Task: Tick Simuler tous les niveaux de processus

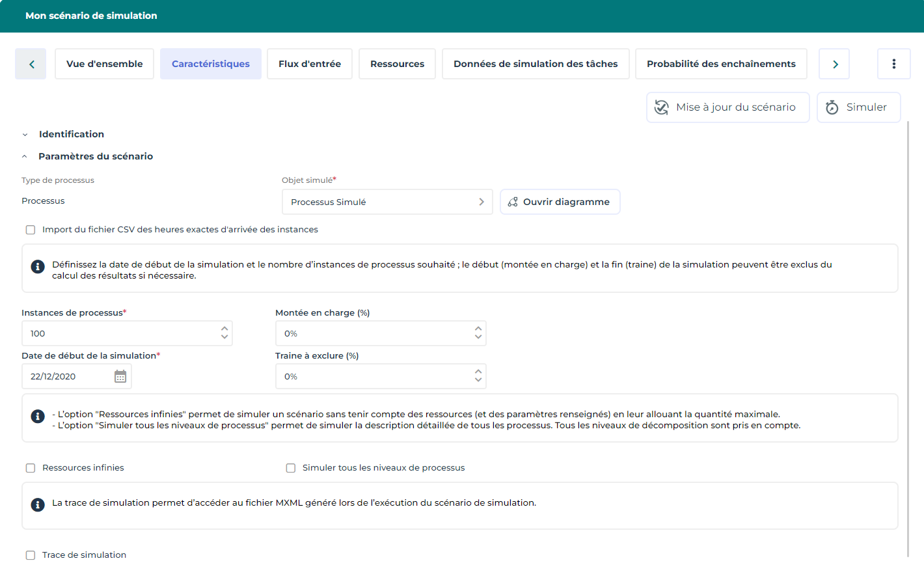Action: (291, 468)
